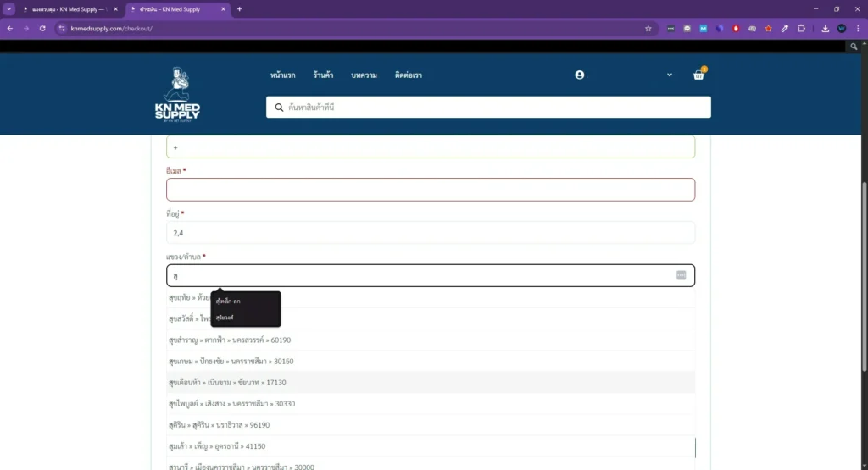Click the product search box ค้นหาสินค้าที่นี่

click(488, 108)
